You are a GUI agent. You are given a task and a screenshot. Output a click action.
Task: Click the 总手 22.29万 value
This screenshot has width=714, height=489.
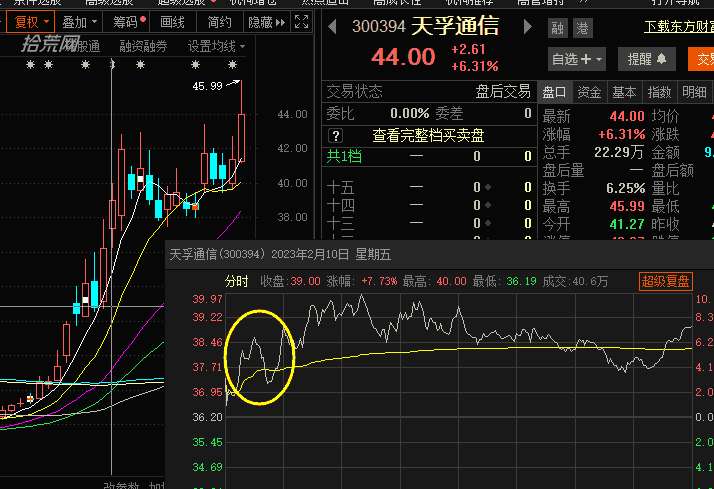pyautogui.click(x=619, y=152)
